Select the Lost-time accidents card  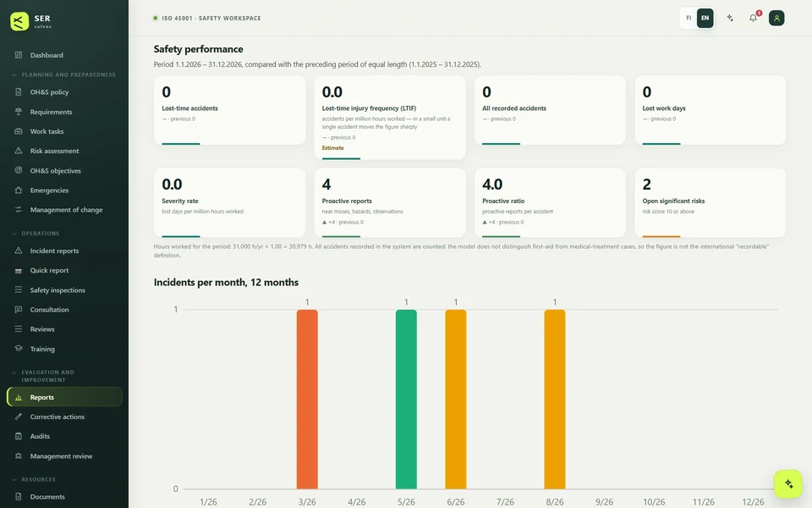point(229,110)
